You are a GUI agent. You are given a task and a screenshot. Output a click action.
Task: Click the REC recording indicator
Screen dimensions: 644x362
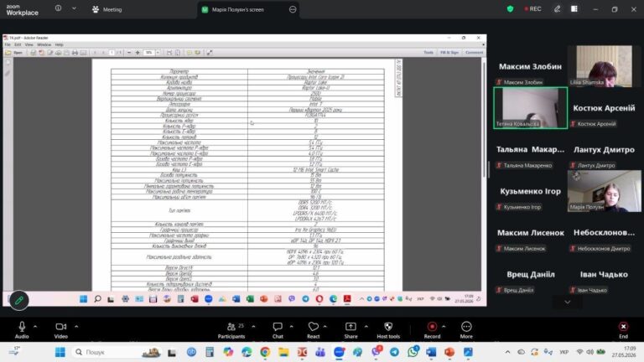pyautogui.click(x=532, y=9)
